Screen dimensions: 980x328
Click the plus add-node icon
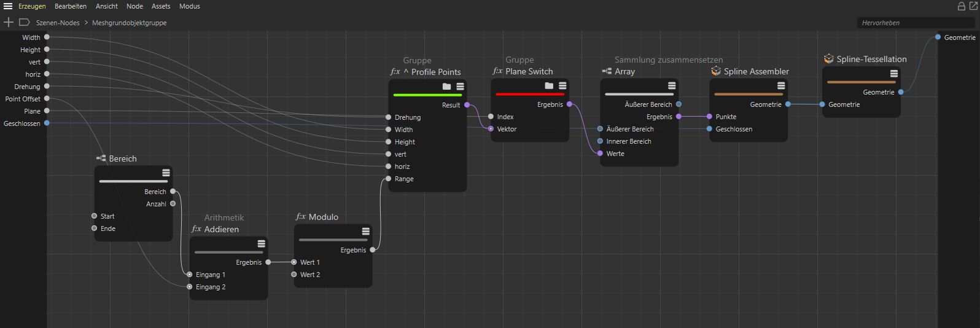point(9,22)
